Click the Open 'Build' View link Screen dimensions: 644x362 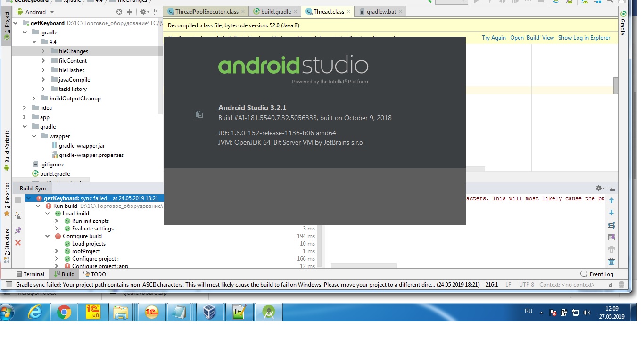(532, 38)
